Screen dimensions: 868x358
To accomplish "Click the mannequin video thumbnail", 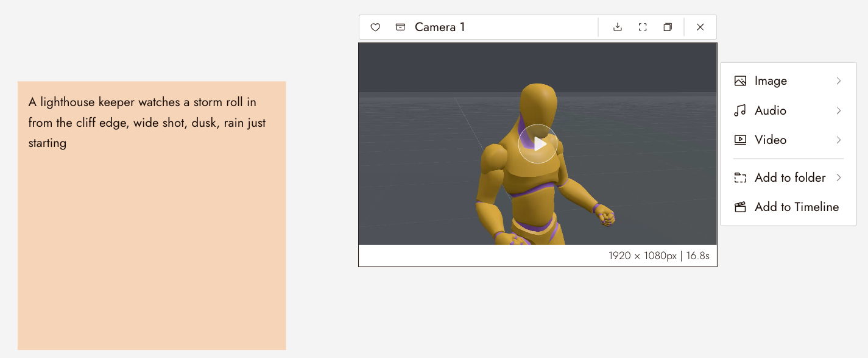I will [538, 144].
